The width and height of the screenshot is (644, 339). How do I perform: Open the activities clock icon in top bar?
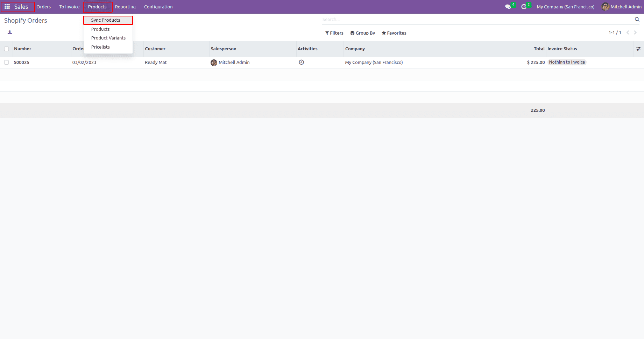tap(524, 7)
